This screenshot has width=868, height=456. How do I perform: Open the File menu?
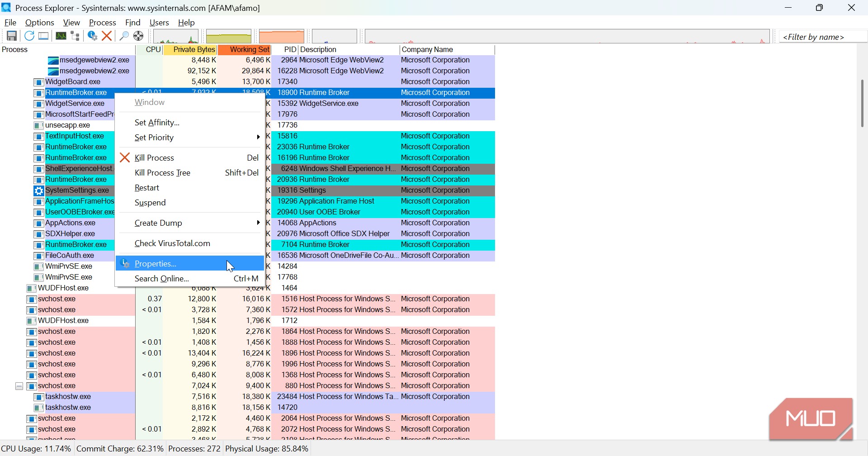coord(10,23)
